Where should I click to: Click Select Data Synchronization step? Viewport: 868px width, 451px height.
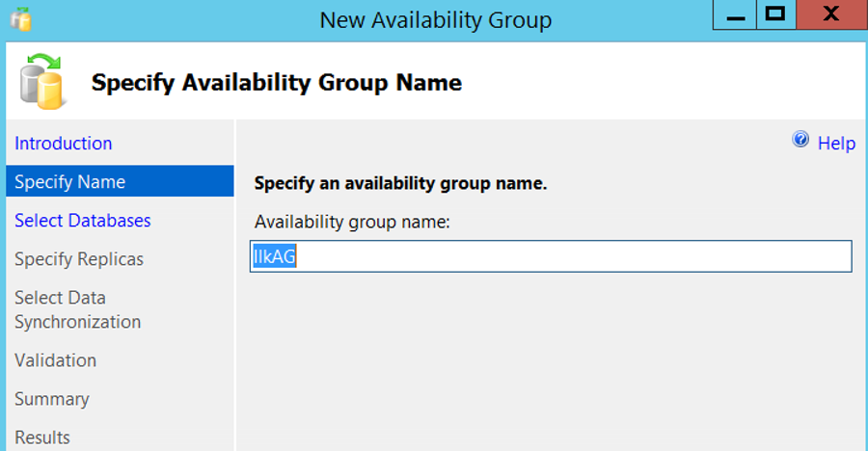pyautogui.click(x=77, y=309)
